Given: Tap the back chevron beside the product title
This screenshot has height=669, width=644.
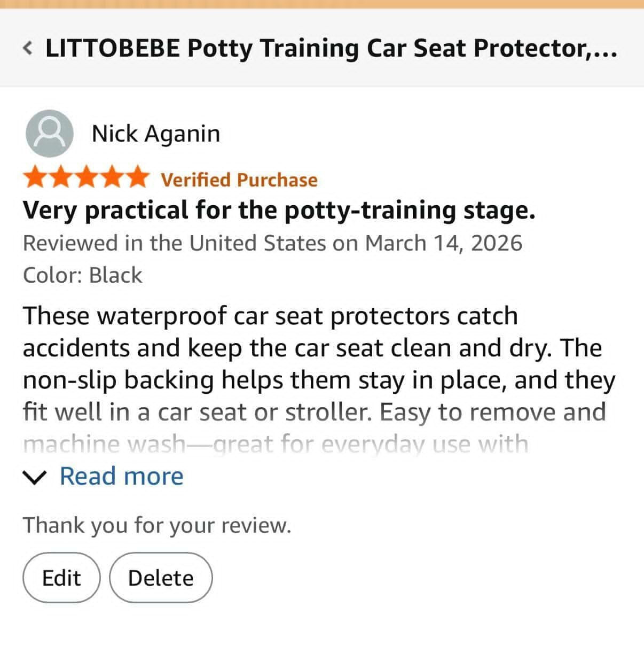Looking at the screenshot, I should point(28,49).
